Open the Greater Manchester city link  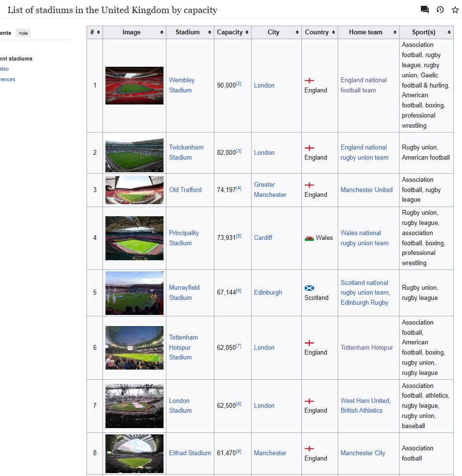pyautogui.click(x=270, y=190)
